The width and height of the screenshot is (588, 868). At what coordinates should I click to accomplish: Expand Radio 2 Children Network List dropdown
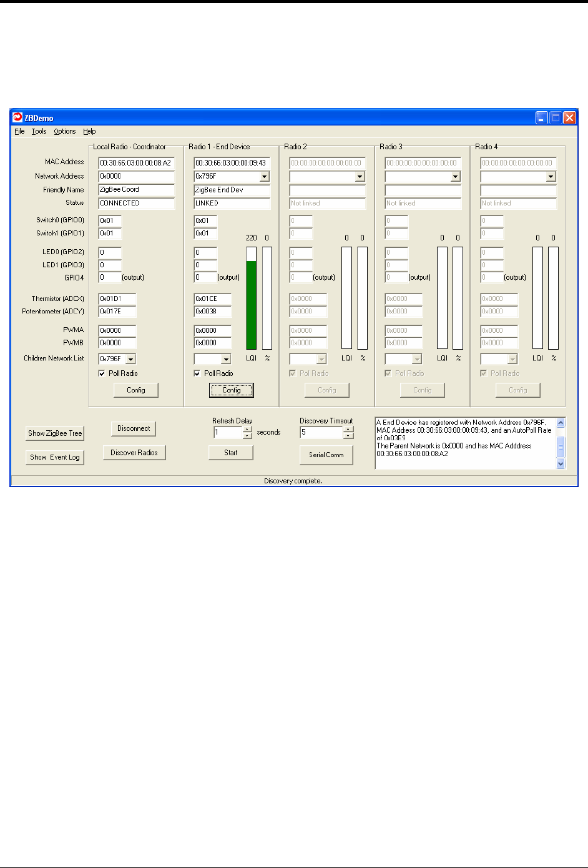pyautogui.click(x=321, y=359)
